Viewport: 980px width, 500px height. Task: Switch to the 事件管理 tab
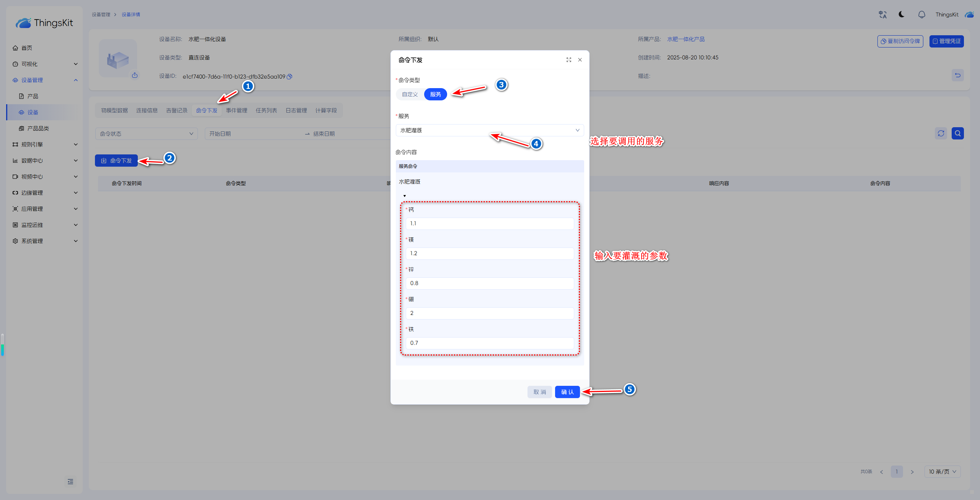[236, 110]
